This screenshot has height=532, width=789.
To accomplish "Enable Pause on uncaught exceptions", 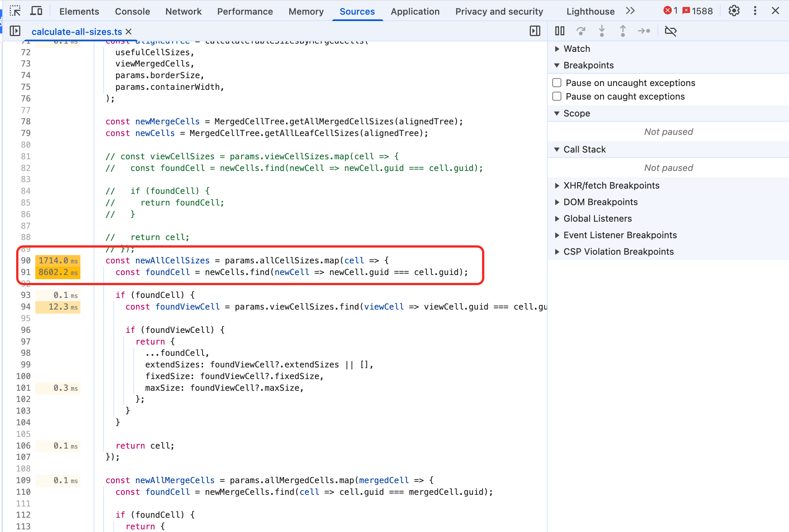I will [557, 83].
